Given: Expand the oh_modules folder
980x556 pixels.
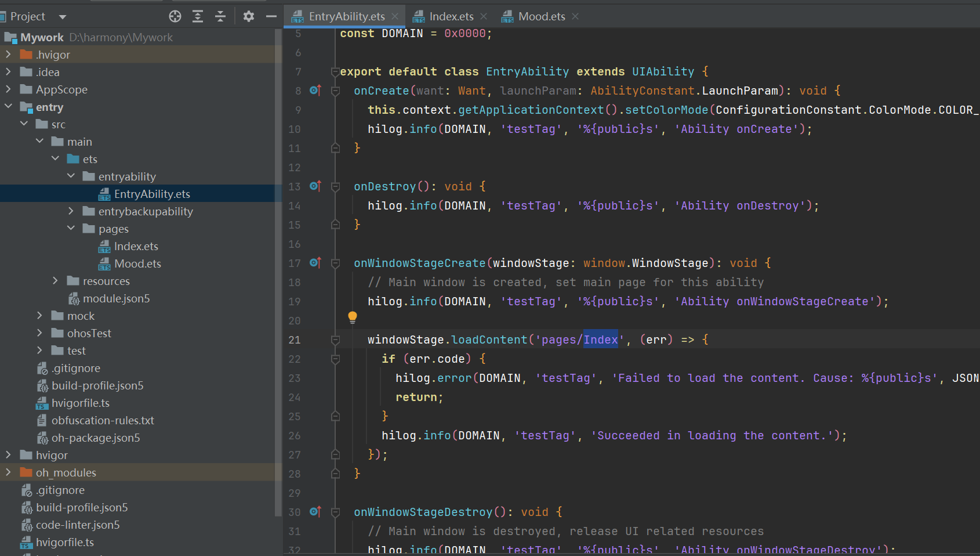Looking at the screenshot, I should point(8,472).
